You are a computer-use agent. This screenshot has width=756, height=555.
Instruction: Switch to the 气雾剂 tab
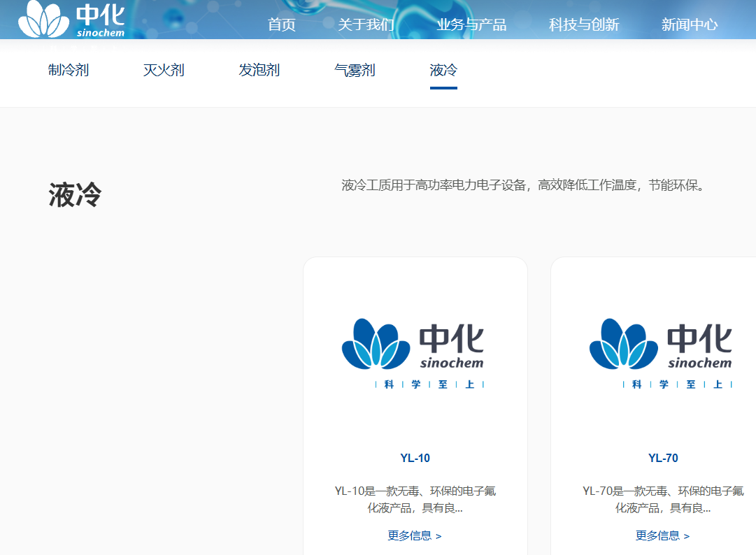click(x=355, y=71)
